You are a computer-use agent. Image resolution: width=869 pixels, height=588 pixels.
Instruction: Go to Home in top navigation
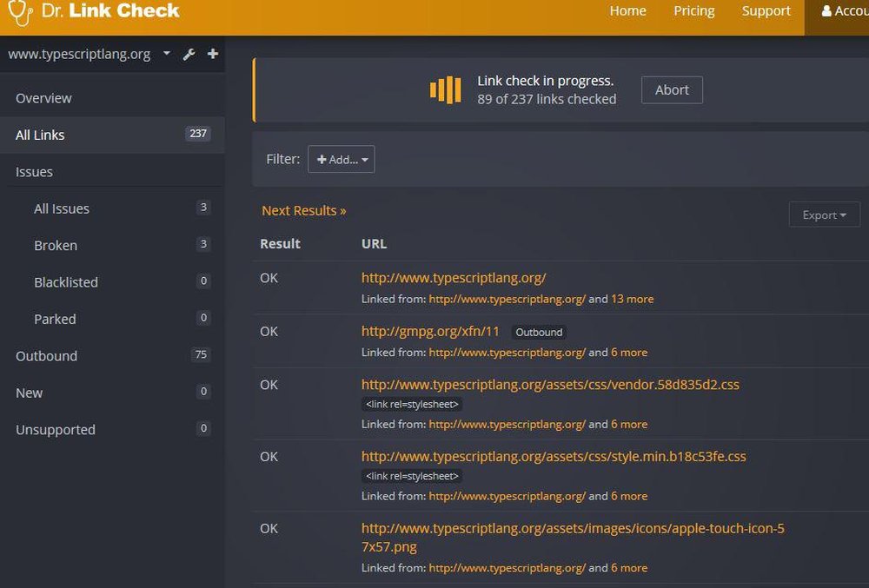(628, 11)
